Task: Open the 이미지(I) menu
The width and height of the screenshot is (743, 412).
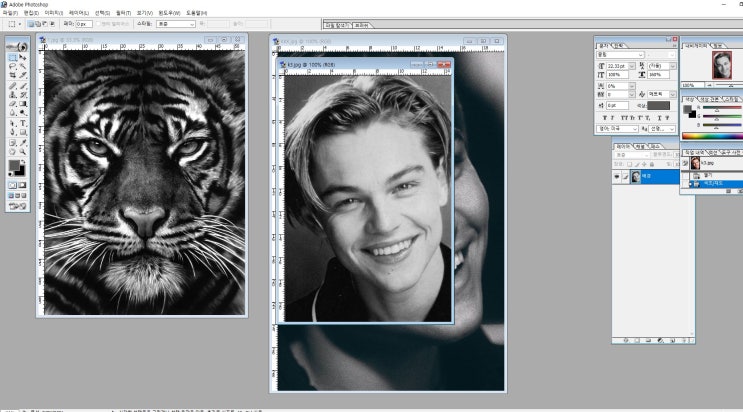Action: pos(54,13)
